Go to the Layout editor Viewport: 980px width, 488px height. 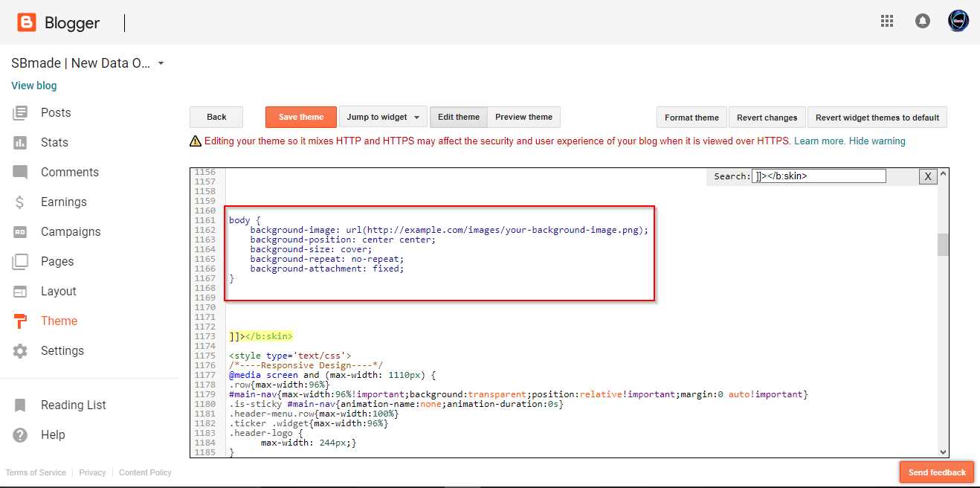coord(57,291)
